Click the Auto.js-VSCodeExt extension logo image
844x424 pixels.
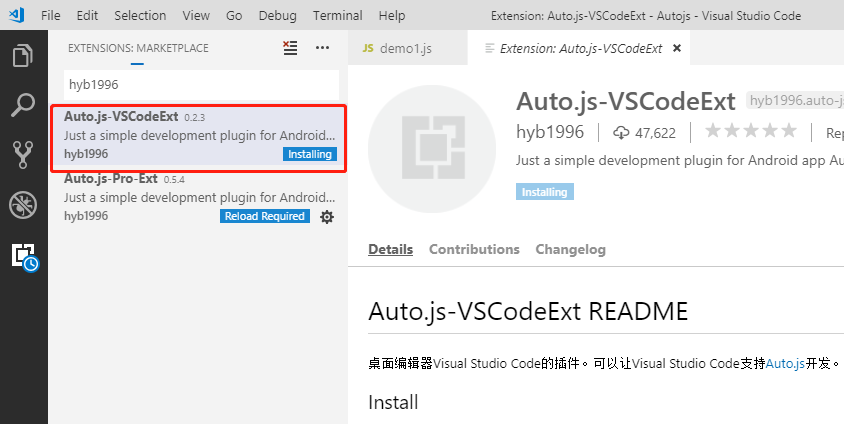click(x=432, y=149)
